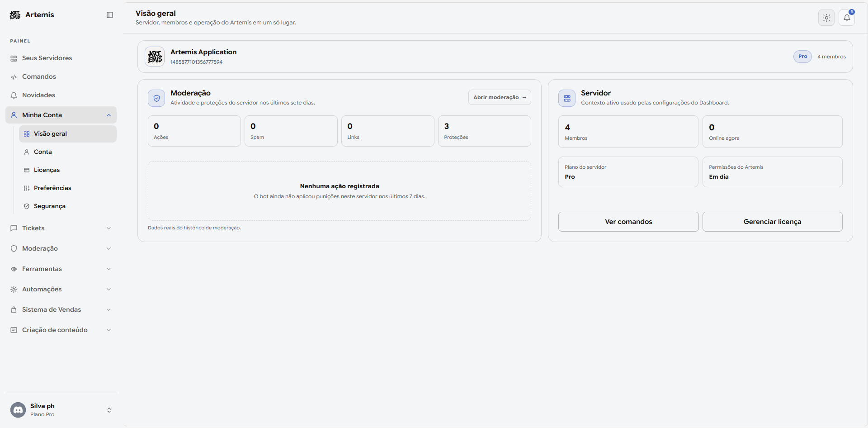Click the Membros stat card
The width and height of the screenshot is (868, 428).
628,132
